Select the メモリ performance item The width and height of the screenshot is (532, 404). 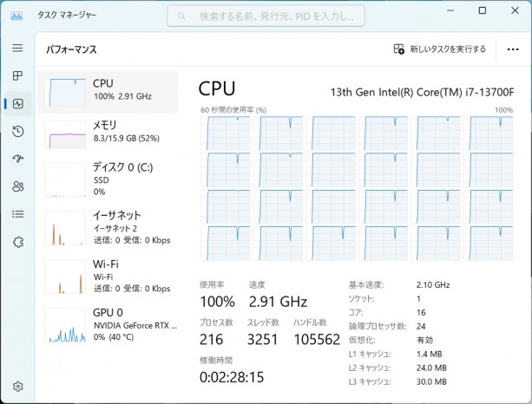[x=110, y=131]
